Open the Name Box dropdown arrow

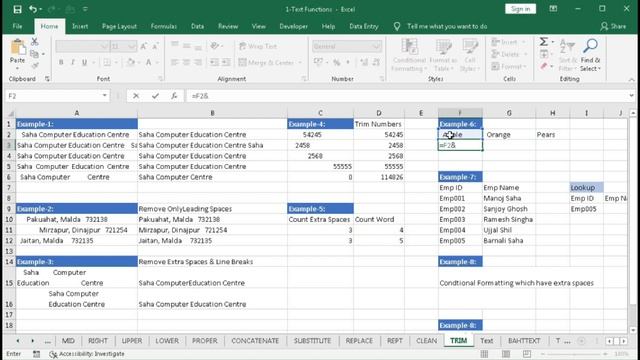104,96
